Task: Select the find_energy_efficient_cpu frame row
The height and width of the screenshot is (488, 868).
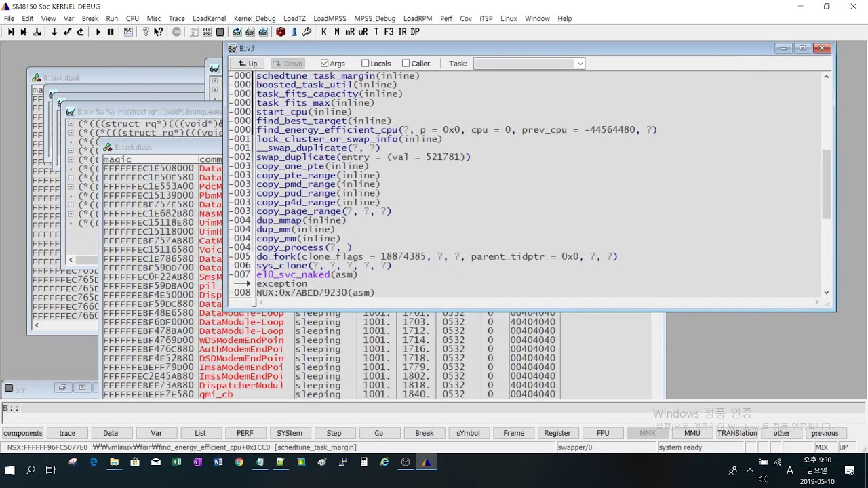Action: [x=456, y=129]
